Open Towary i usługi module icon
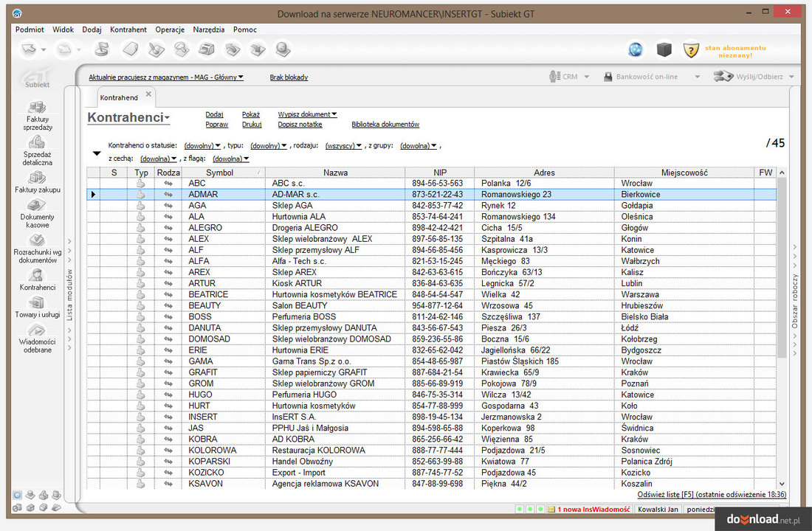This screenshot has width=812, height=531. pyautogui.click(x=37, y=302)
